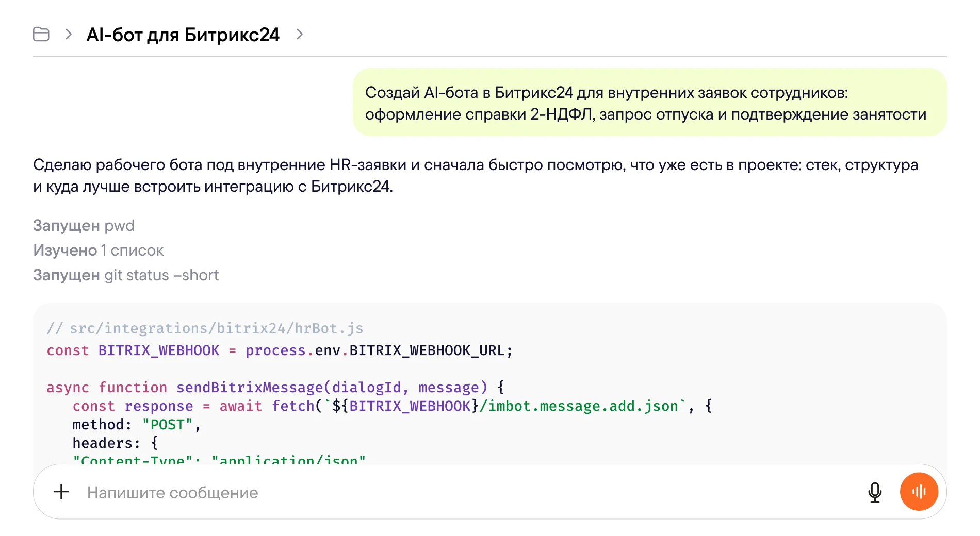Viewport: 980px width, 536px height.
Task: Click the plus icon to attach a file
Action: [61, 492]
